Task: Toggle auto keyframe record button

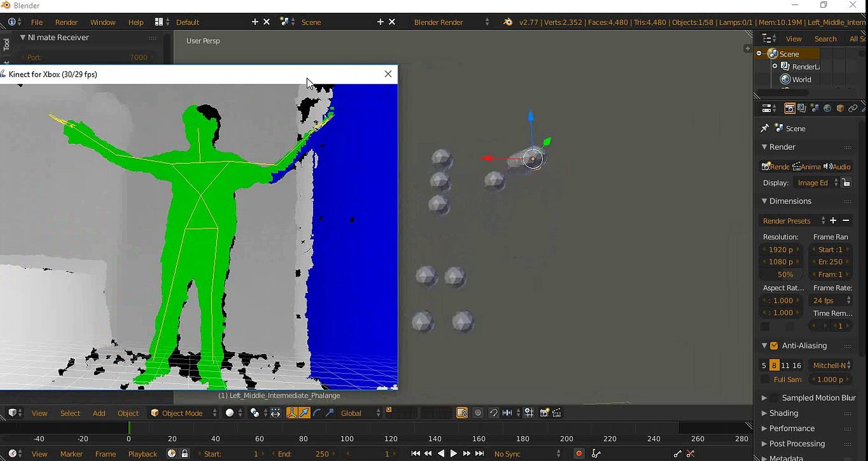Action: [579, 453]
